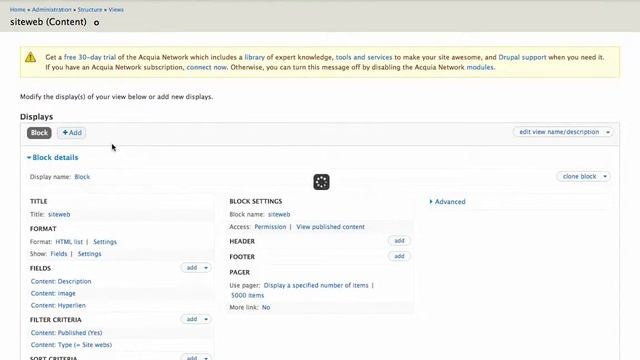Change Display a specified number of items pager
640x360 pixels.
pos(316,285)
